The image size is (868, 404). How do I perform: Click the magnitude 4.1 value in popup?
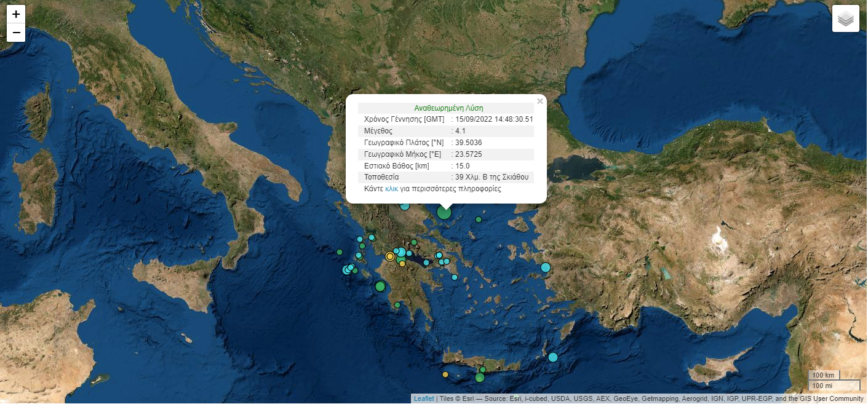(x=460, y=131)
